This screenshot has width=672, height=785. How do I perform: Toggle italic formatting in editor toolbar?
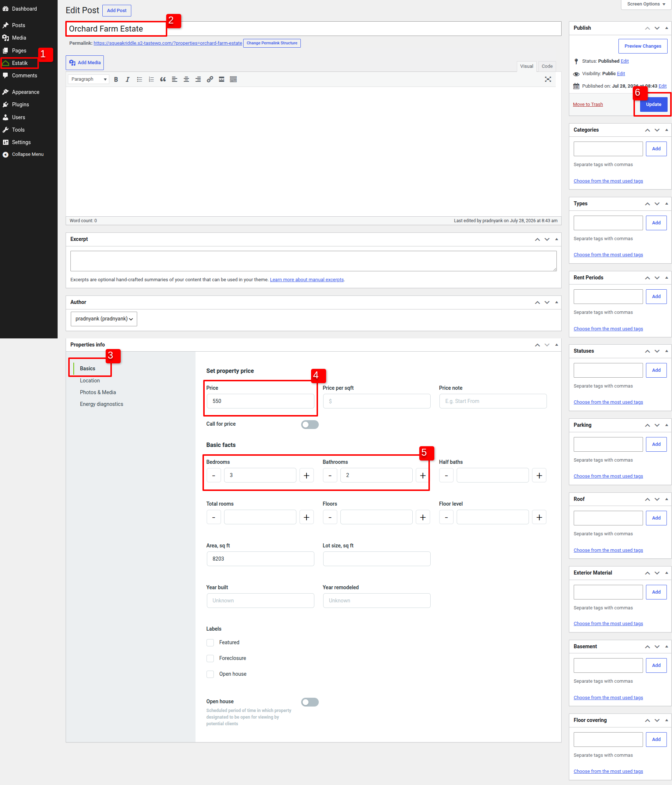click(x=128, y=80)
